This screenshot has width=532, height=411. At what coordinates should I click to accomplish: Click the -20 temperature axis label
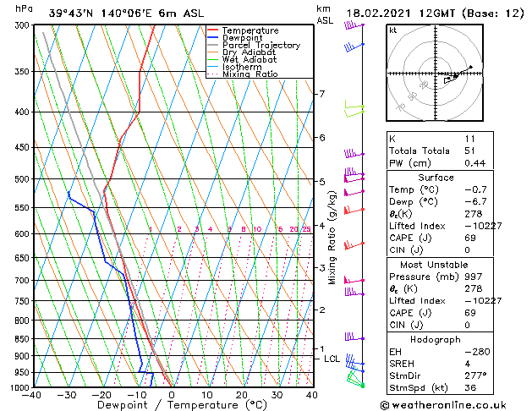(x=101, y=395)
